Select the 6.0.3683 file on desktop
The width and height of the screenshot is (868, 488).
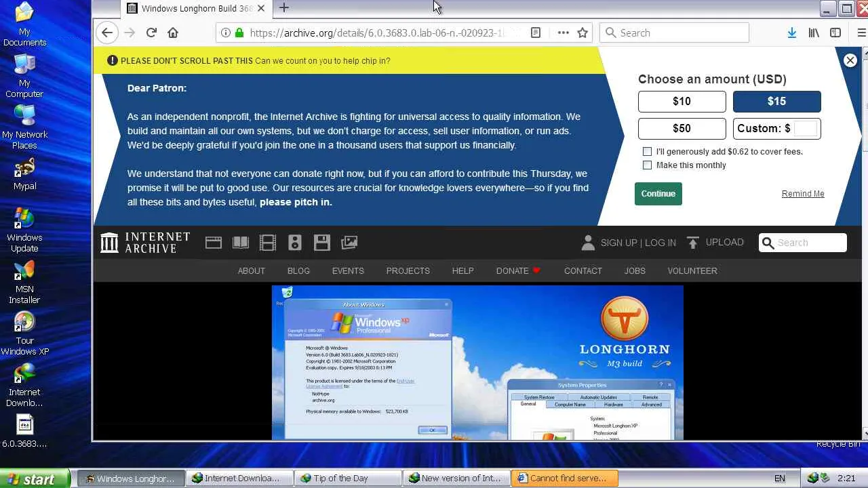24,431
